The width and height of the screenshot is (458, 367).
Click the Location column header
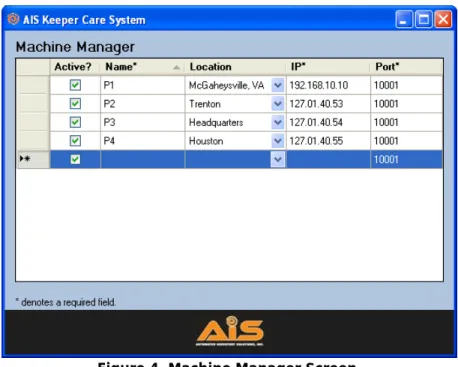[x=235, y=67]
